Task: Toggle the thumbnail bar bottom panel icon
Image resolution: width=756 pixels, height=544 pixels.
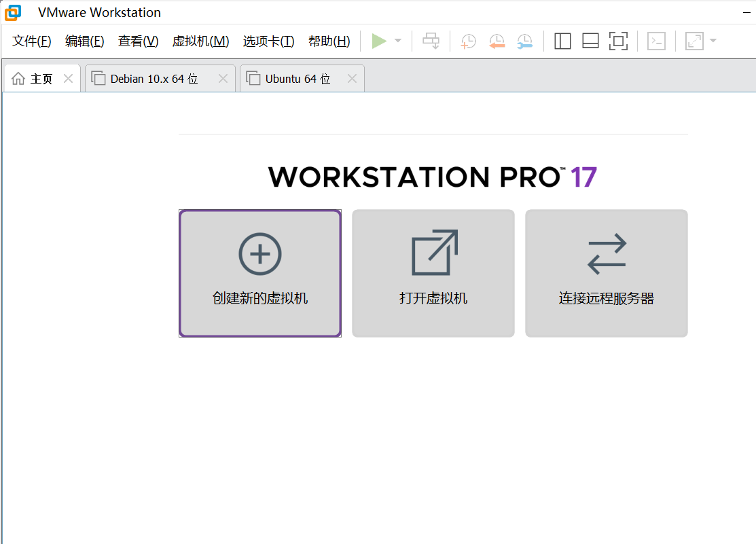Action: click(x=591, y=41)
